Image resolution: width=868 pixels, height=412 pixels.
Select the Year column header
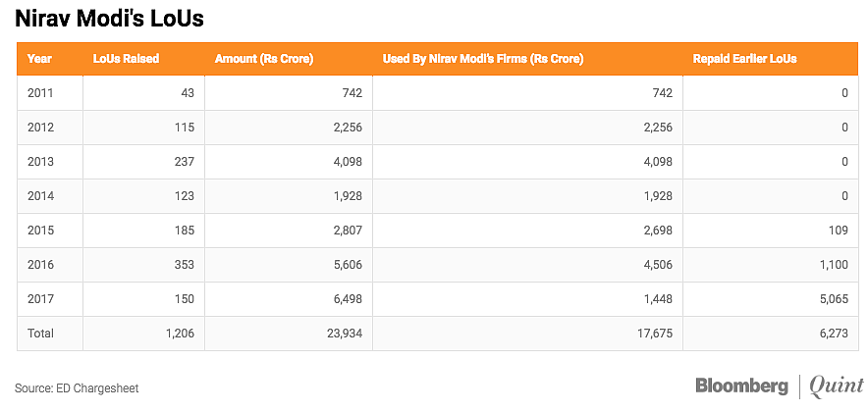point(39,58)
